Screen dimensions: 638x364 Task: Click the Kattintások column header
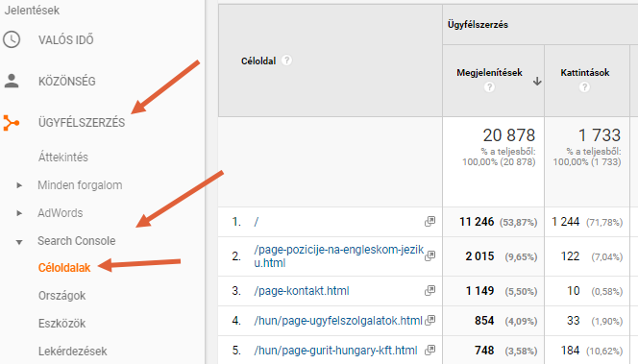coord(585,73)
